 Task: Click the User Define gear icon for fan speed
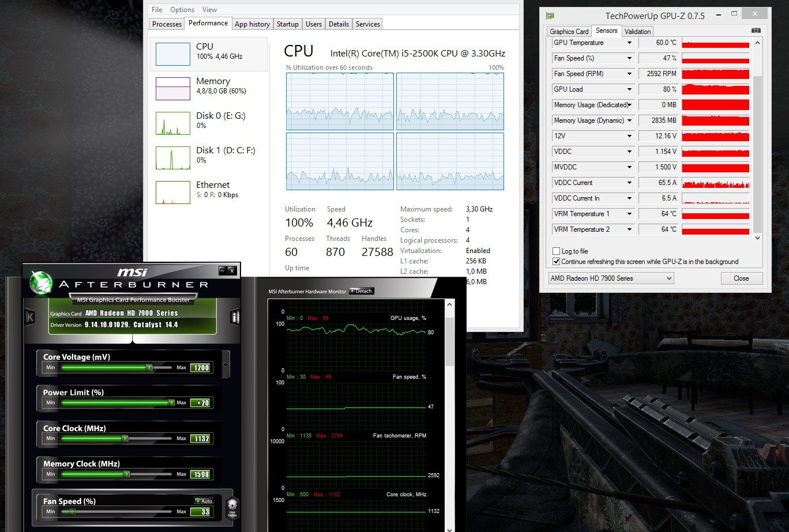[x=232, y=508]
